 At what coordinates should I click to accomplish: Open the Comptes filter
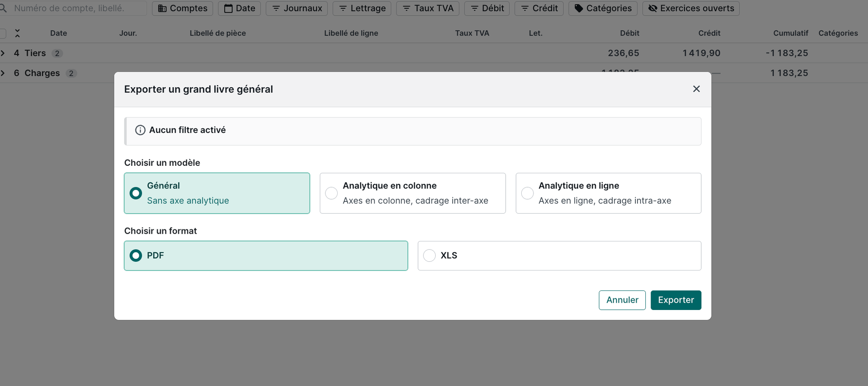[x=182, y=8]
